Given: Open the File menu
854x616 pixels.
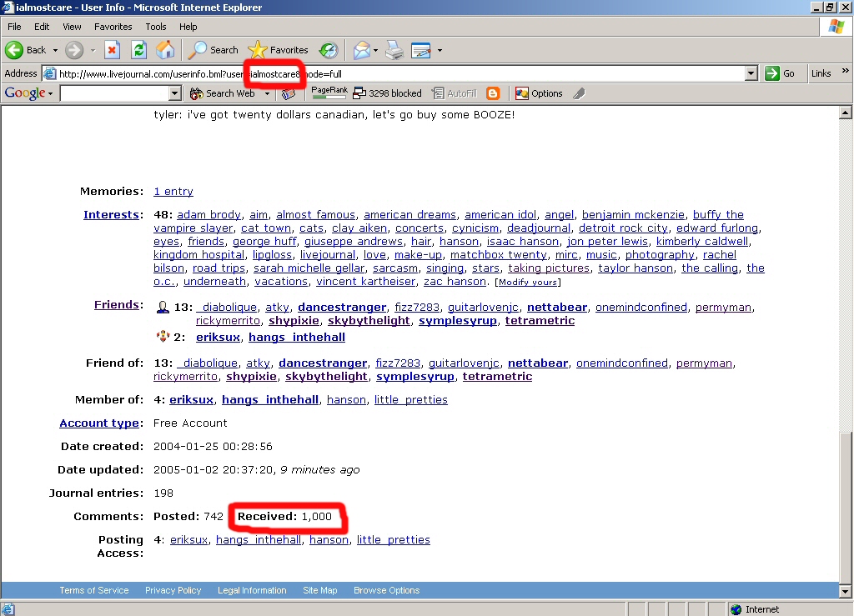Looking at the screenshot, I should (14, 27).
